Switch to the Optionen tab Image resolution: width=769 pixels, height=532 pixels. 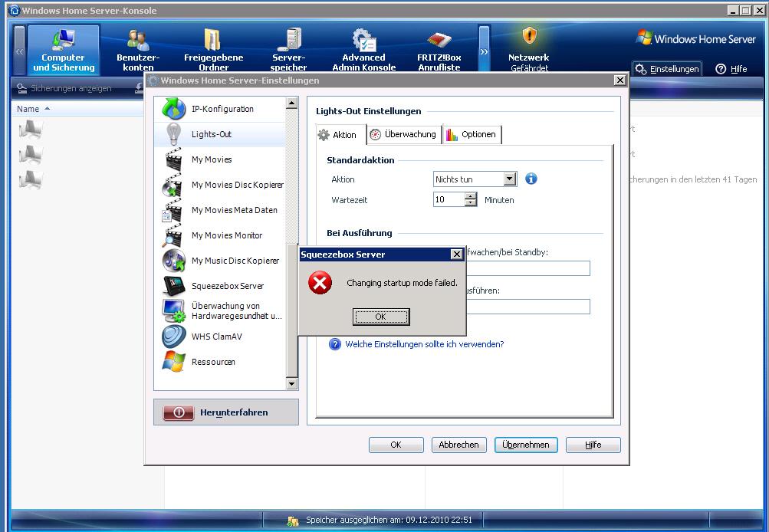[472, 134]
